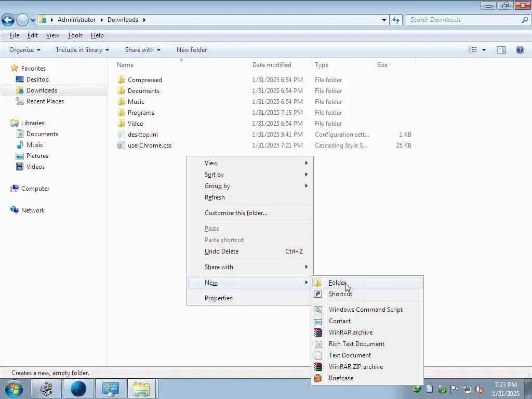The width and height of the screenshot is (532, 399).
Task: Choose Properties in context menu
Action: point(250,298)
